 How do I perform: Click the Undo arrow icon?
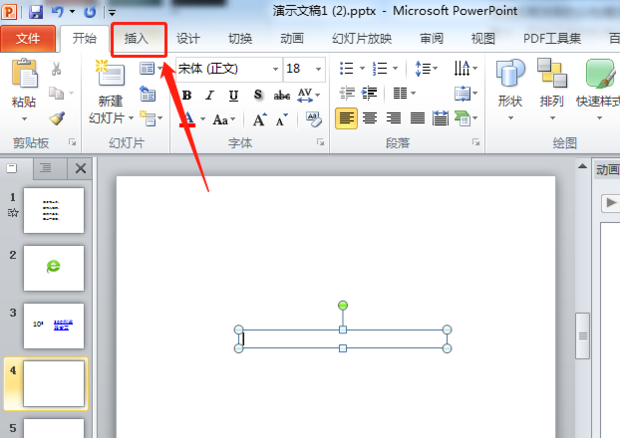(x=58, y=11)
